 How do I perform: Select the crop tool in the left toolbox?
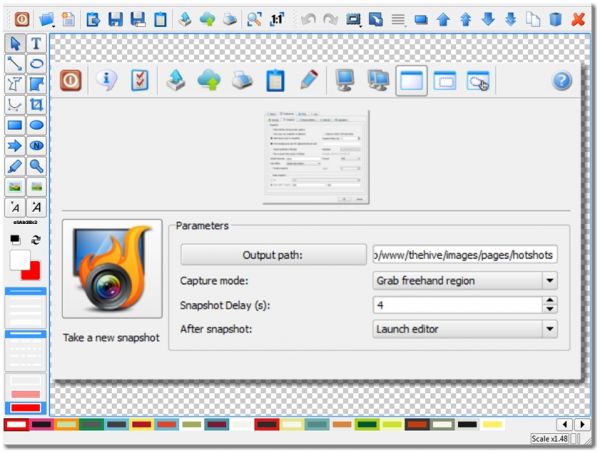point(36,104)
